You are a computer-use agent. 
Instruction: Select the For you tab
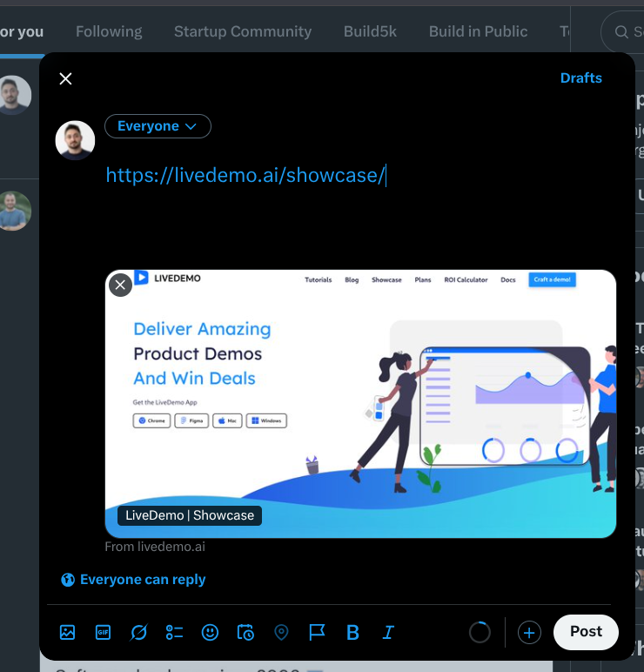point(22,31)
